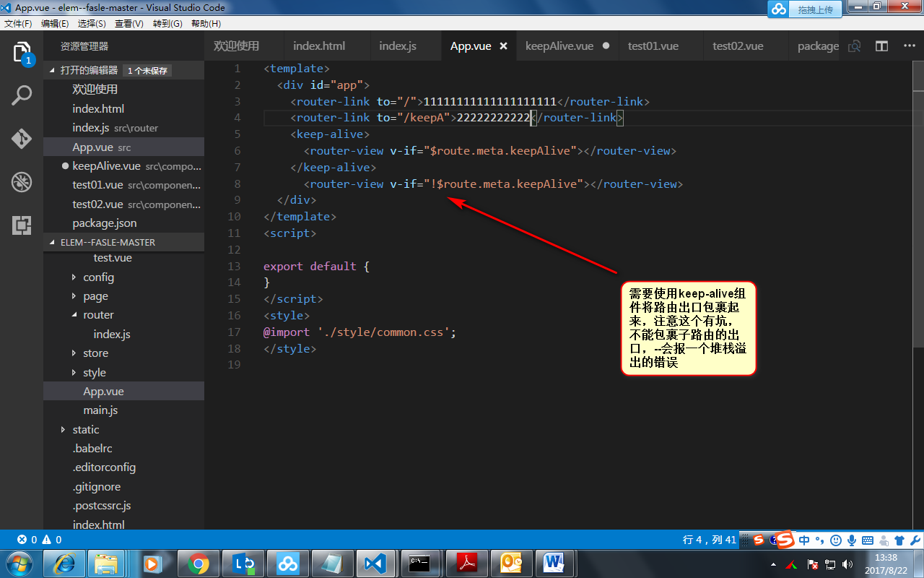Viewport: 924px width, 578px height.
Task: Expand the style folder
Action: pos(74,373)
